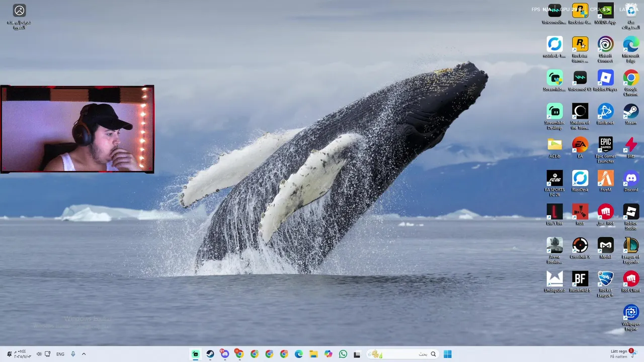Click the microphone tray icon

[x=73, y=354]
